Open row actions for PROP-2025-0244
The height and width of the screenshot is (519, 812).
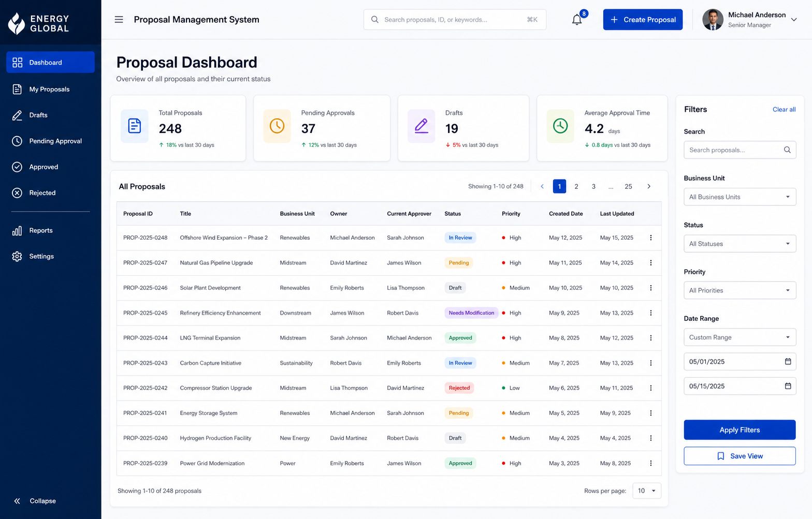pos(651,338)
